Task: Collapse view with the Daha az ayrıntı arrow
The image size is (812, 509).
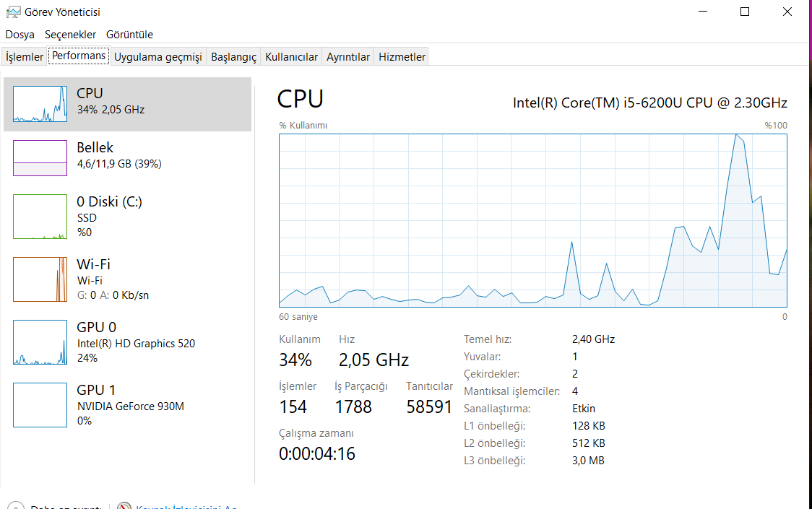Action: (x=16, y=507)
